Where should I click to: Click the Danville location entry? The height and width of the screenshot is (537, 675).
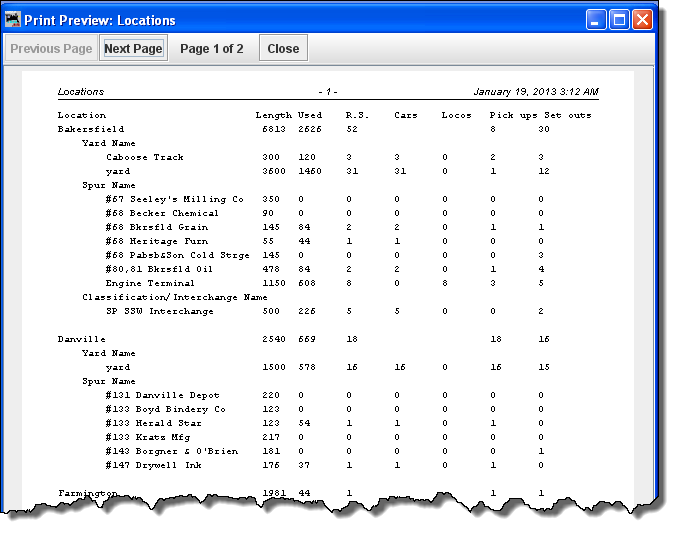pos(82,339)
